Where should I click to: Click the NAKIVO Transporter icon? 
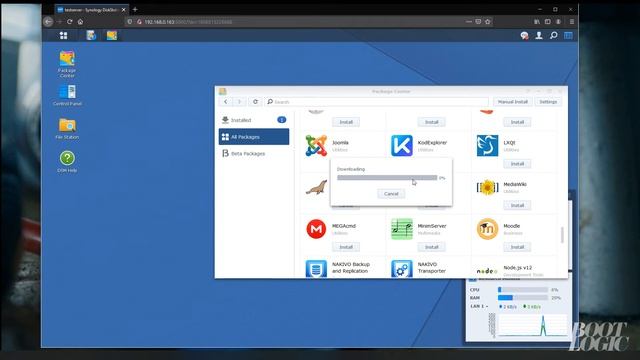pyautogui.click(x=402, y=269)
